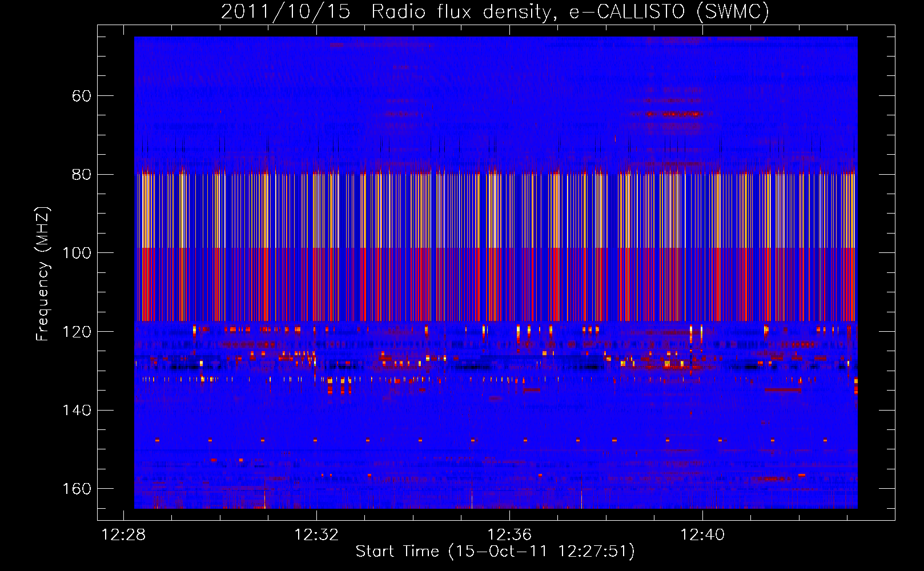Click the "Start Time (15-Oct-11 12:27:51)" label
The image size is (924, 571).
click(495, 551)
